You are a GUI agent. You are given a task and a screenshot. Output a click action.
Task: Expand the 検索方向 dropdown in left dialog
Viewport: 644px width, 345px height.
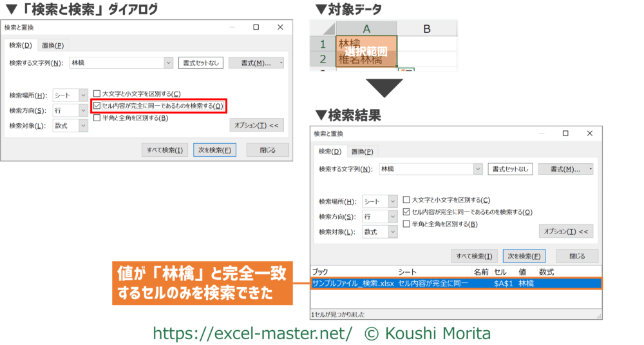click(x=82, y=110)
